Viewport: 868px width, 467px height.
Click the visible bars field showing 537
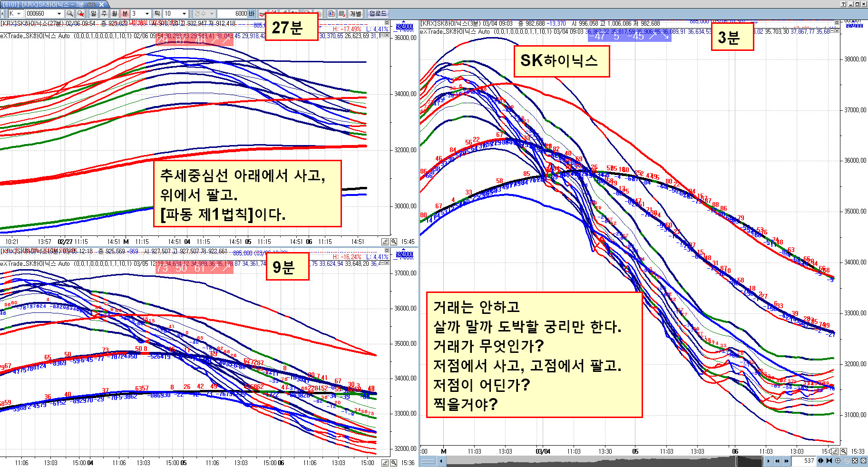coord(804,461)
